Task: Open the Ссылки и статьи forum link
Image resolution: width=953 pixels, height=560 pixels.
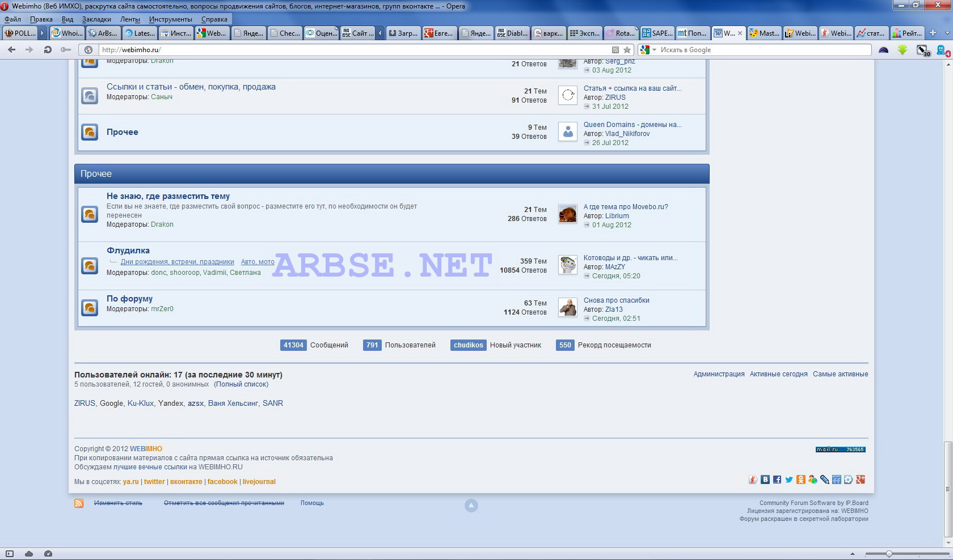Action: [191, 87]
